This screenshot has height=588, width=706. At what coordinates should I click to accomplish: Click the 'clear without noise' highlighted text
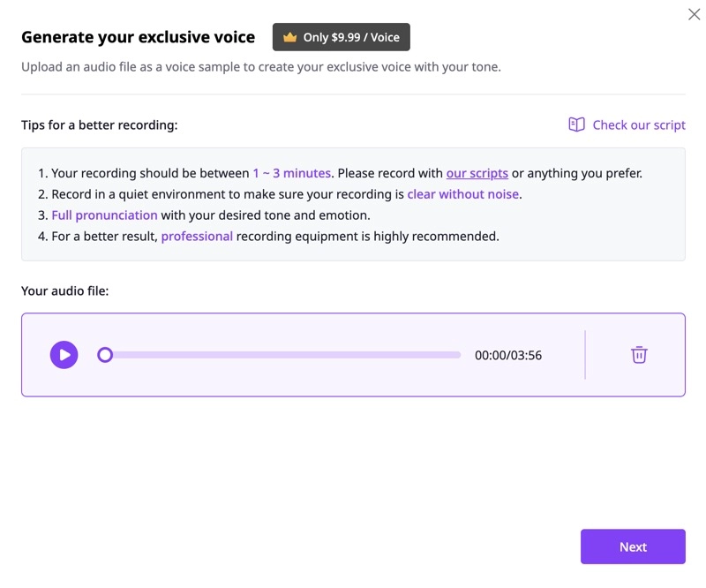[462, 194]
